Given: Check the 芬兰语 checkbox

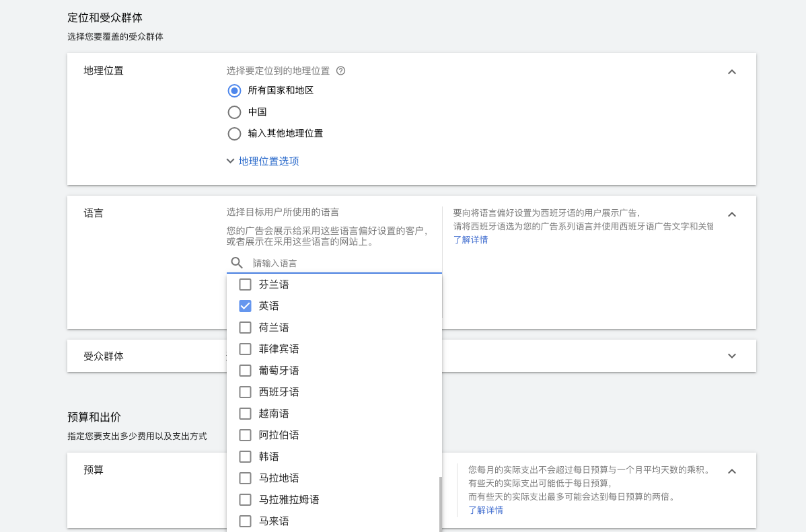Looking at the screenshot, I should tap(246, 284).
